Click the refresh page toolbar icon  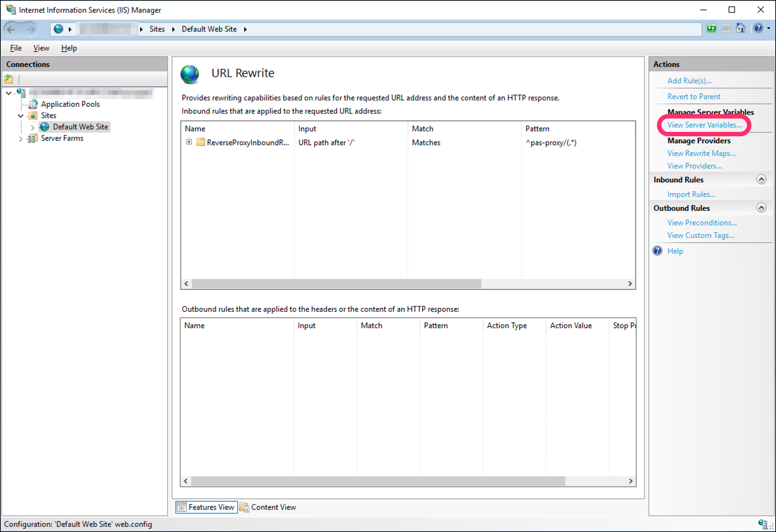point(712,28)
